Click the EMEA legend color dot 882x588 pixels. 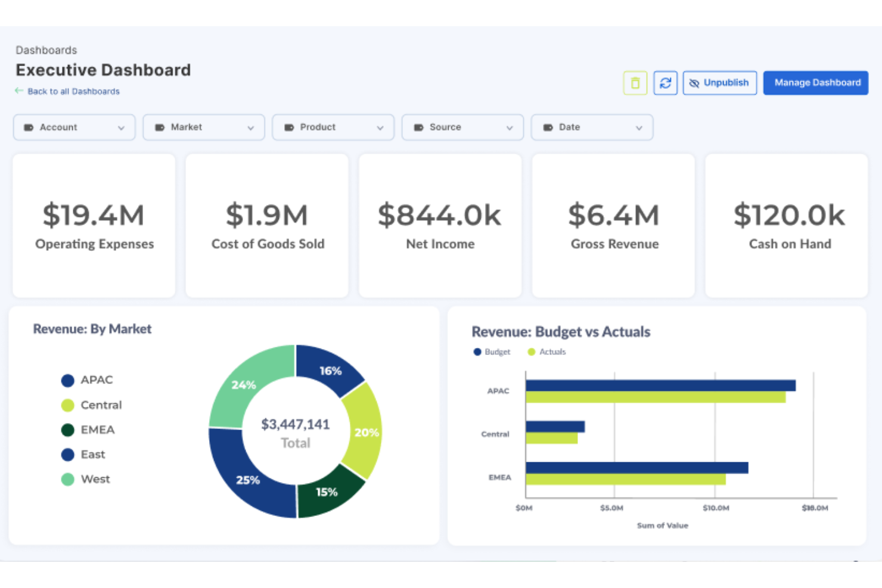(68, 430)
